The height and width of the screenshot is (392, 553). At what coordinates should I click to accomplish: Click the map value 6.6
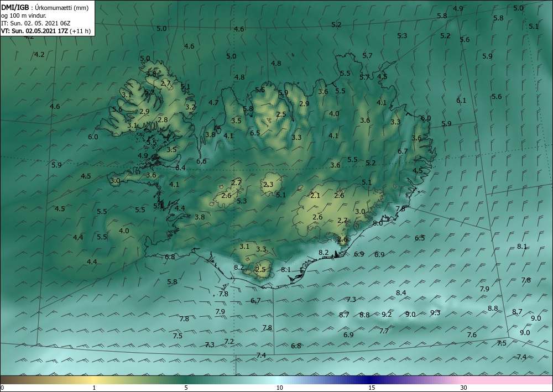click(x=201, y=161)
